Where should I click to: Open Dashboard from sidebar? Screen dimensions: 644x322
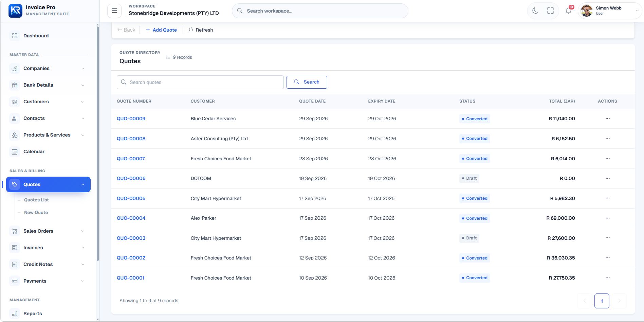pyautogui.click(x=48, y=36)
